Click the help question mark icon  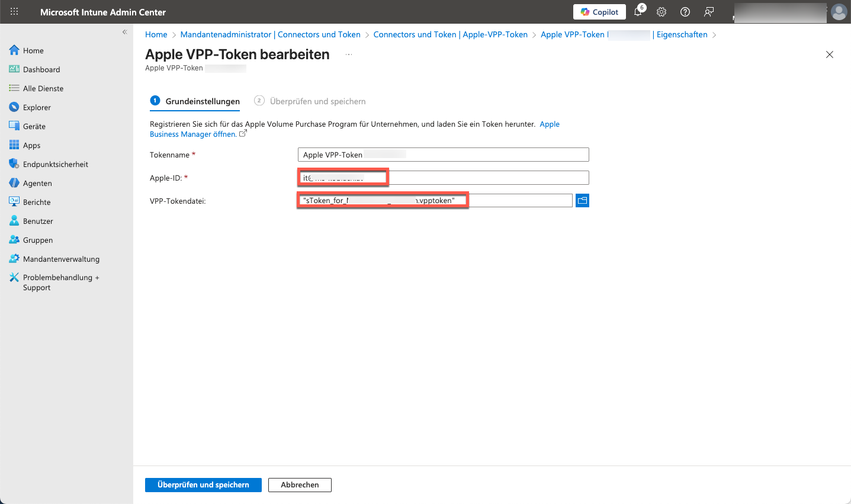685,12
